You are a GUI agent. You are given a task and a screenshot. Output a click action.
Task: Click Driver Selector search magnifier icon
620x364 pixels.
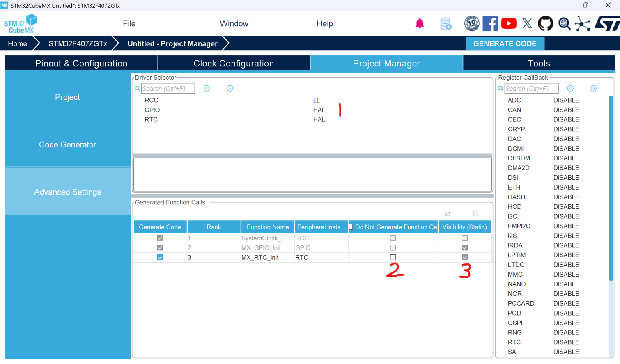tap(138, 88)
